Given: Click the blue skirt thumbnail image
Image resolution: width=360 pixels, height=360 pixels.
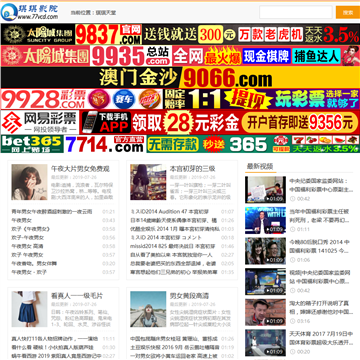Looking at the screenshot, I should point(29,309).
